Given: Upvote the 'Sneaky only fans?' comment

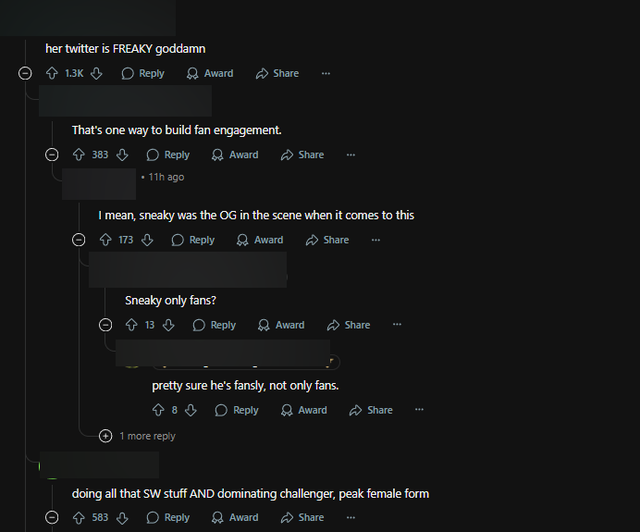Looking at the screenshot, I should (x=131, y=325).
